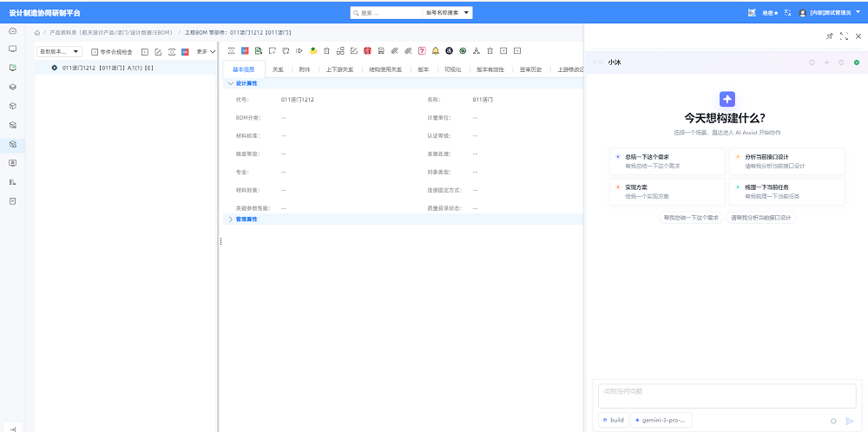Select tree item 011活门1212【011活门】A.1(1)
This screenshot has width=868, height=432.
pyautogui.click(x=125, y=68)
